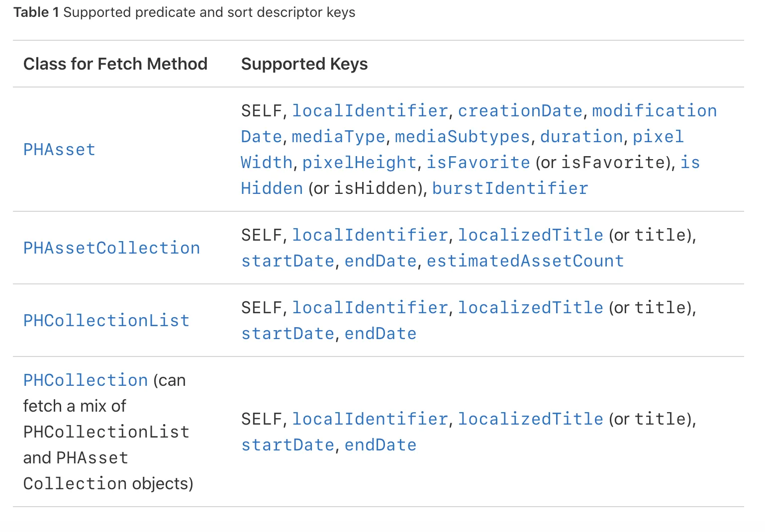Click the estimatedAssetCount key link
The height and width of the screenshot is (532, 765).
(525, 261)
